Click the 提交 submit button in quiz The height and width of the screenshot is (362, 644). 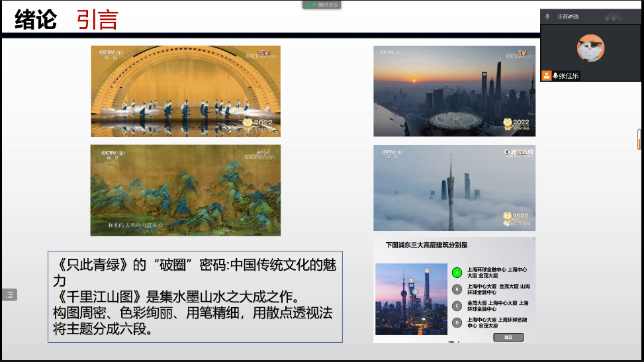[508, 338]
